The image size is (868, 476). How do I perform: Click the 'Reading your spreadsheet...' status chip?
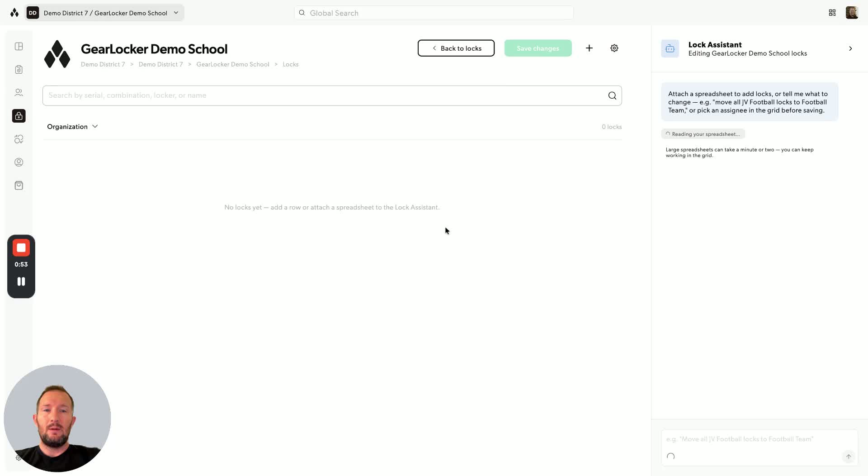point(703,134)
